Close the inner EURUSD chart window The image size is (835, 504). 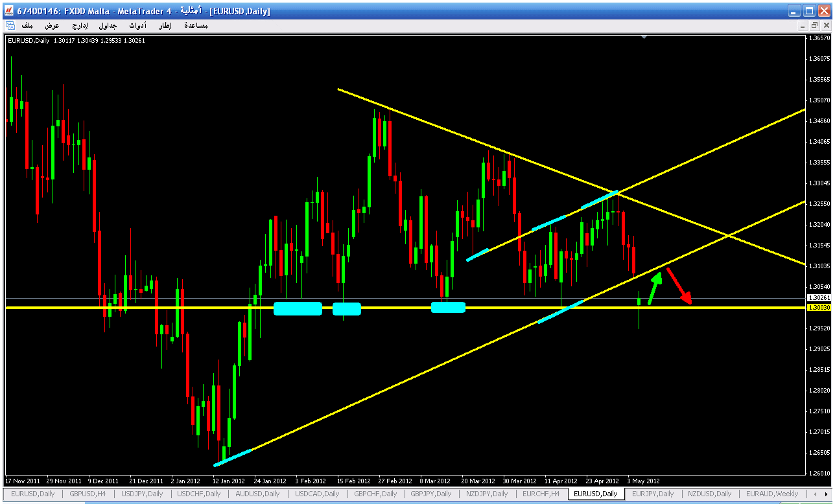tap(825, 26)
